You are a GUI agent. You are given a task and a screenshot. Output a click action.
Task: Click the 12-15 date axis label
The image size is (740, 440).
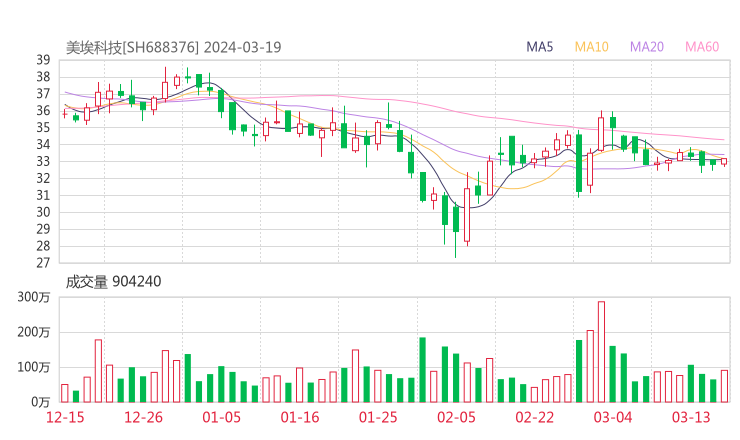coord(65,417)
